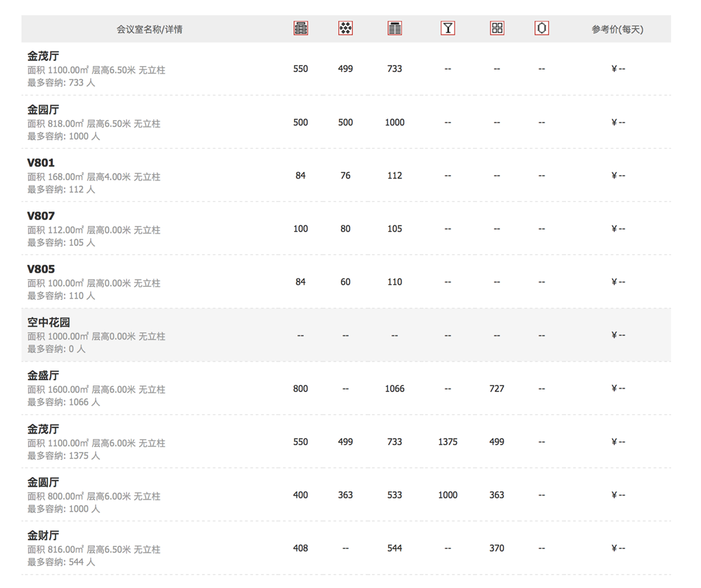Click the cocktail reception layout icon
This screenshot has height=588, width=701.
click(x=447, y=28)
